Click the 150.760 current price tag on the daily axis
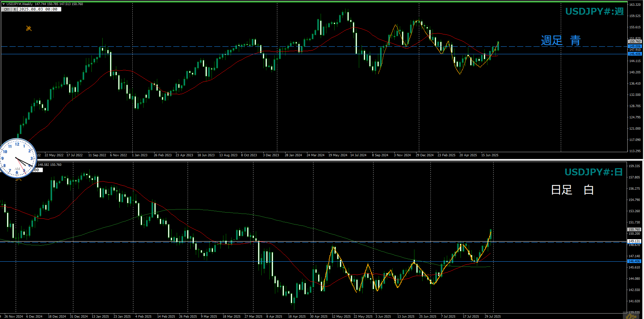Image resolution: width=644 pixels, height=319 pixels. (634, 230)
